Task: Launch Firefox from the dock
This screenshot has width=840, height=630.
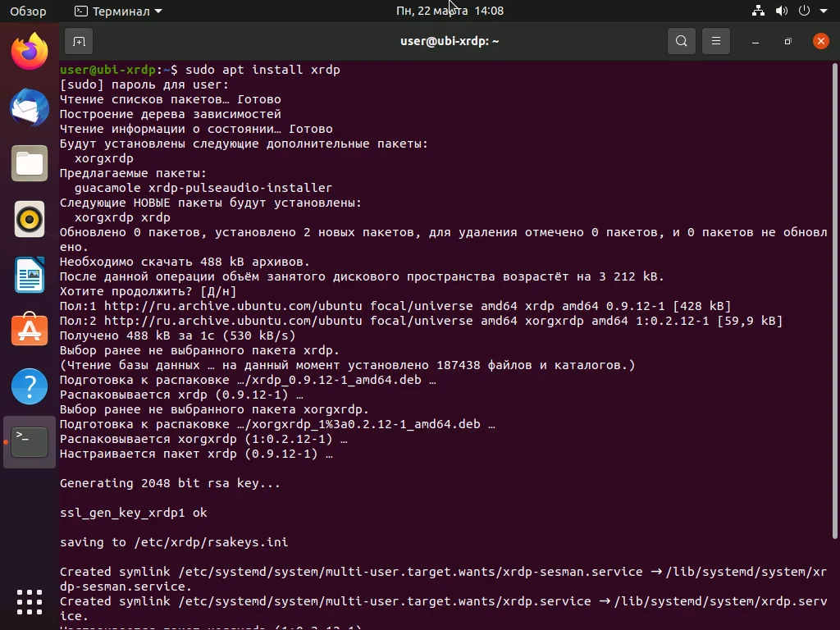Action: (x=29, y=51)
